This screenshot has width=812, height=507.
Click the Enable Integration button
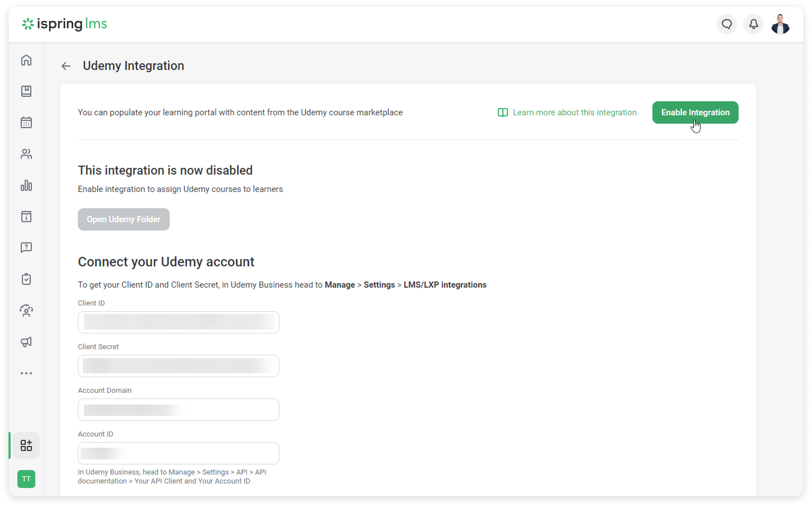tap(695, 113)
